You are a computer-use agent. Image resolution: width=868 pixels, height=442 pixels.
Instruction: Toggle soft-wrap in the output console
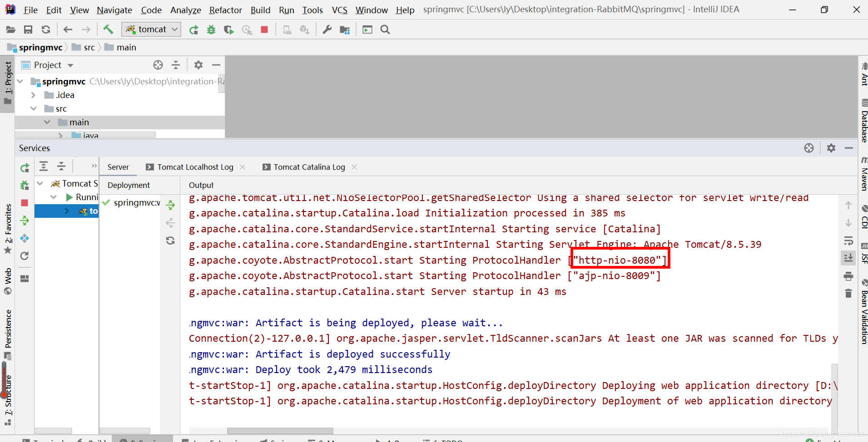[x=848, y=241]
